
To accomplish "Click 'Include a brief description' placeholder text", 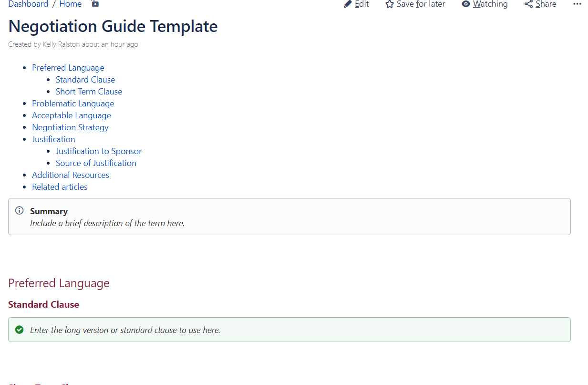I will tap(107, 223).
